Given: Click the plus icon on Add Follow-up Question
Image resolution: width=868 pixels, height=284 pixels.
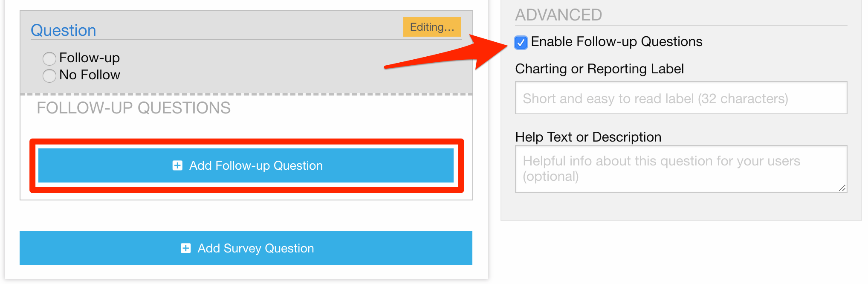Looking at the screenshot, I should pyautogui.click(x=177, y=165).
